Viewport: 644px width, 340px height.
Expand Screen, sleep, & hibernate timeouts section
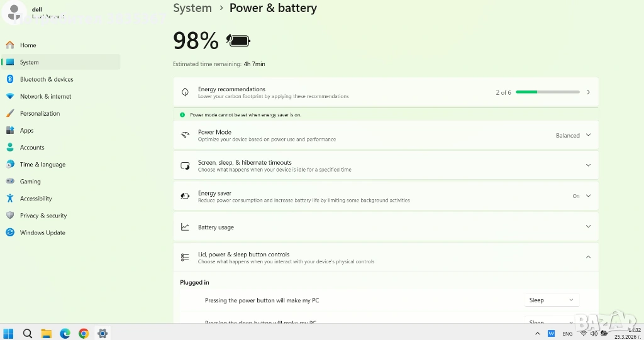[588, 165]
